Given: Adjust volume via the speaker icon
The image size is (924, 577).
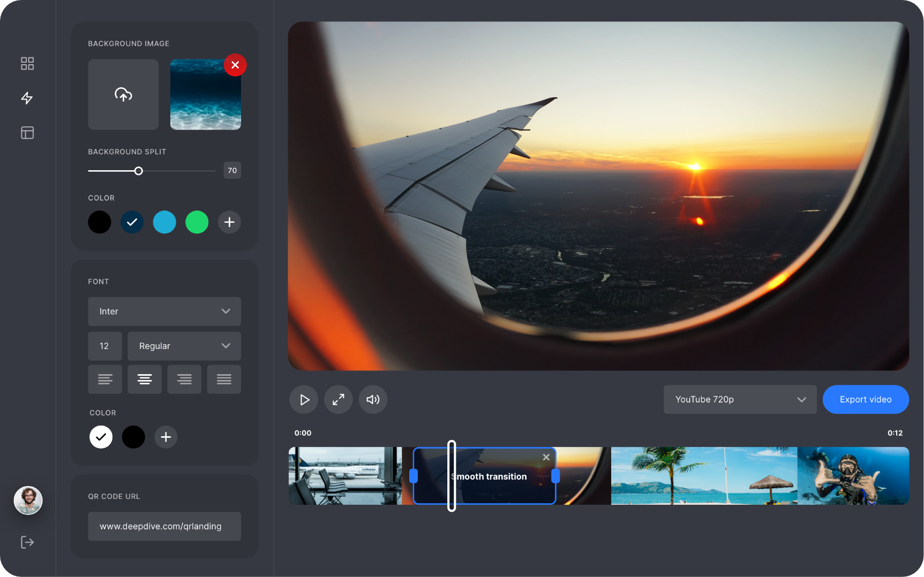Looking at the screenshot, I should [x=373, y=399].
